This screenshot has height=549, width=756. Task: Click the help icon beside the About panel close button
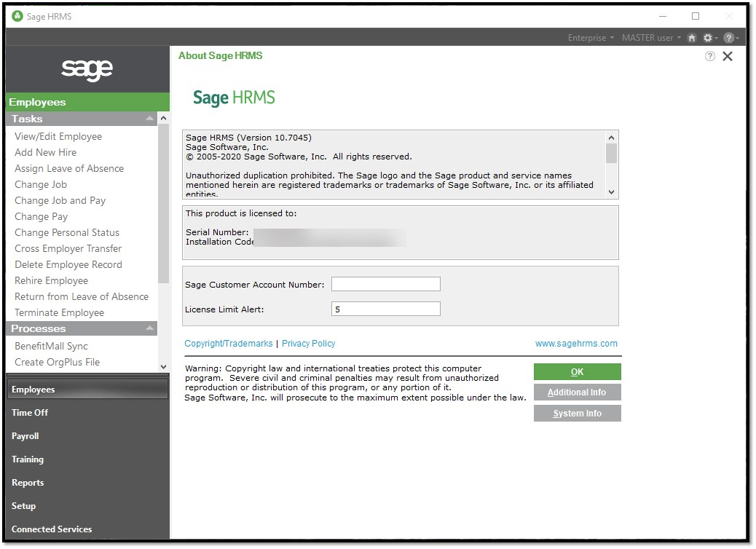[709, 56]
